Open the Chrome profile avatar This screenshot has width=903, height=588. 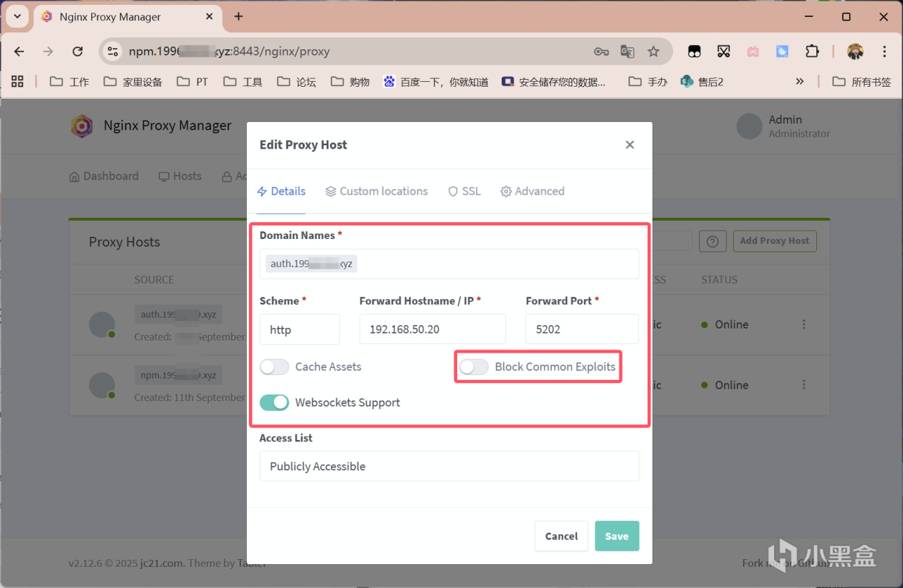pos(855,51)
